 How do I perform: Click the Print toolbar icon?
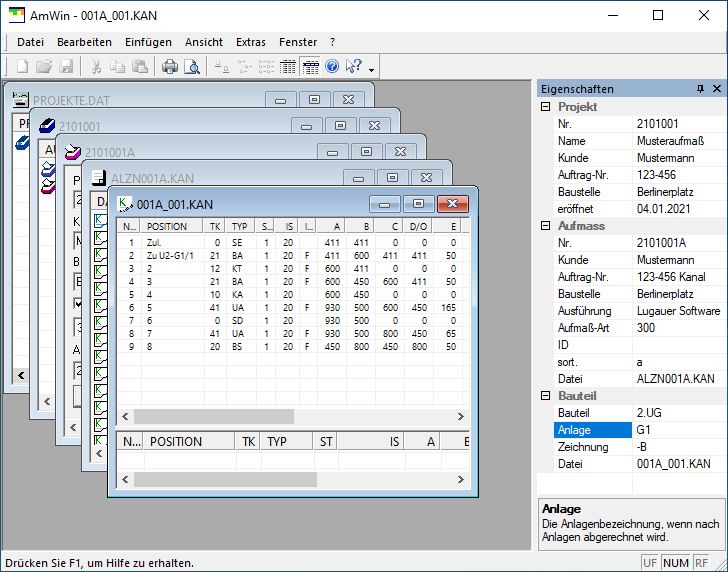(170, 66)
